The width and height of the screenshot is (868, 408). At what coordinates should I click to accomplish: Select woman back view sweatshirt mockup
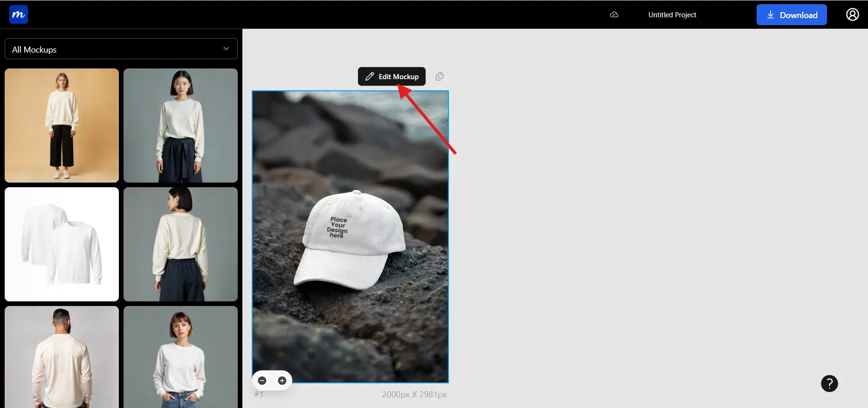pyautogui.click(x=180, y=244)
